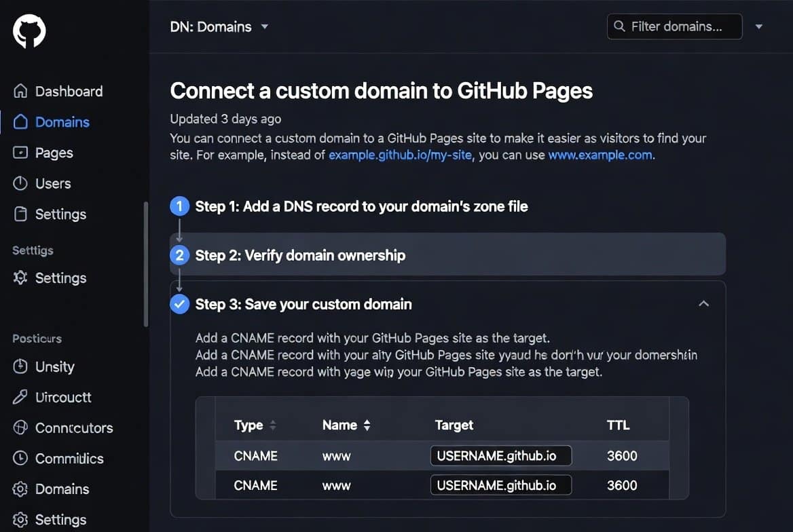Screen dimensions: 793x532
Task: Open the www.example.com link
Action: (600, 155)
